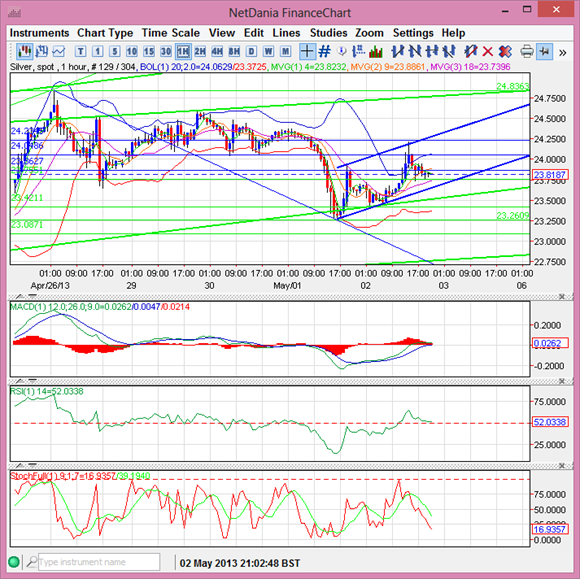580x579 pixels.
Task: Switch to weekly W time scale
Action: tap(269, 51)
